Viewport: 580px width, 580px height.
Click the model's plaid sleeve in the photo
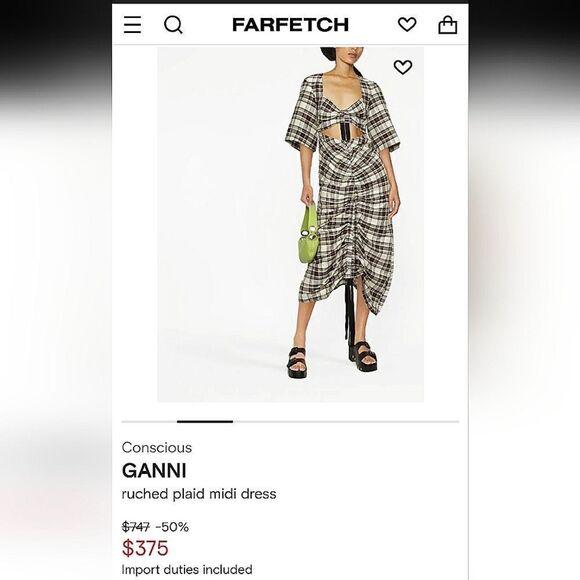pyautogui.click(x=303, y=117)
